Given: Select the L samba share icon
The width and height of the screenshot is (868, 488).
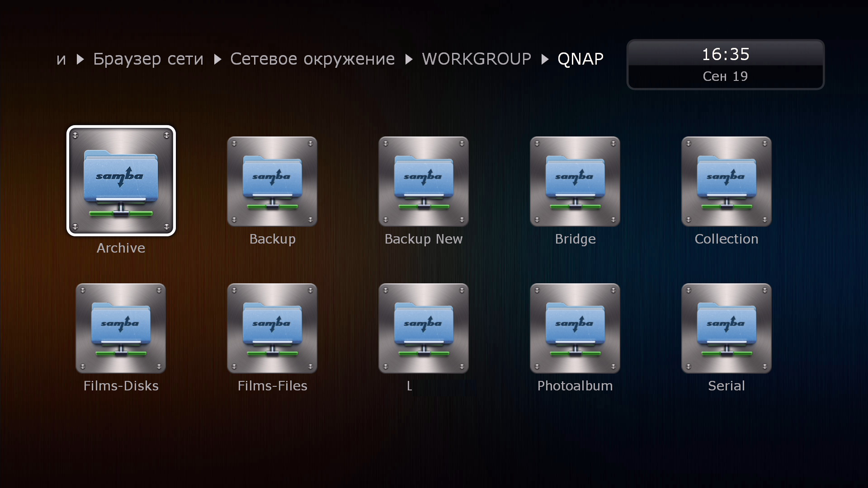Looking at the screenshot, I should point(424,328).
